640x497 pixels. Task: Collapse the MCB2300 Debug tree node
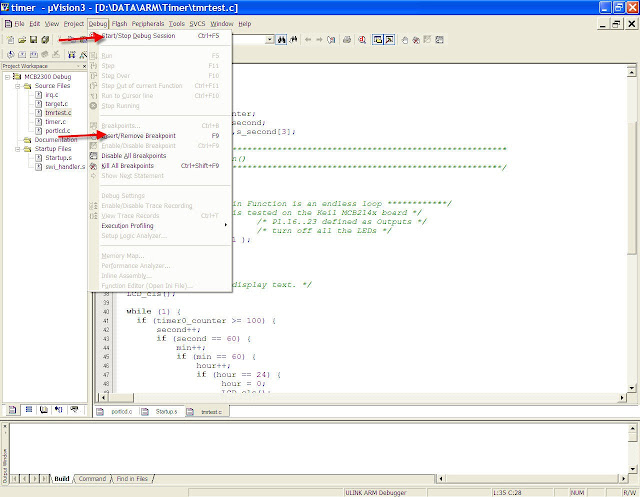(7, 77)
